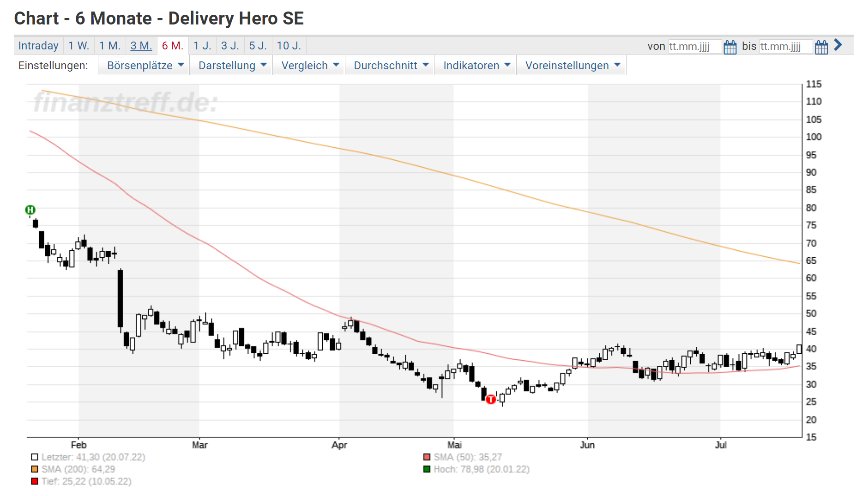Expand the Darstellung dropdown
Image resolution: width=868 pixels, height=496 pixels.
coord(232,66)
